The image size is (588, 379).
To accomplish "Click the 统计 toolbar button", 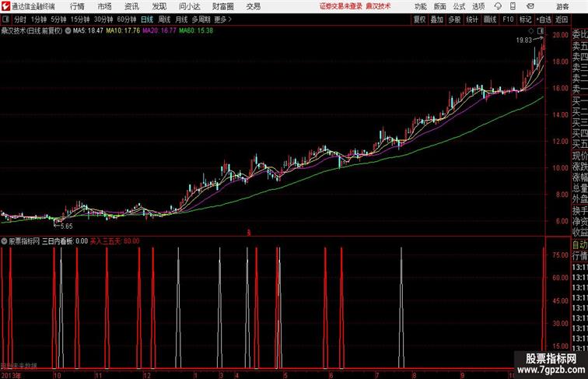I will click(x=472, y=19).
